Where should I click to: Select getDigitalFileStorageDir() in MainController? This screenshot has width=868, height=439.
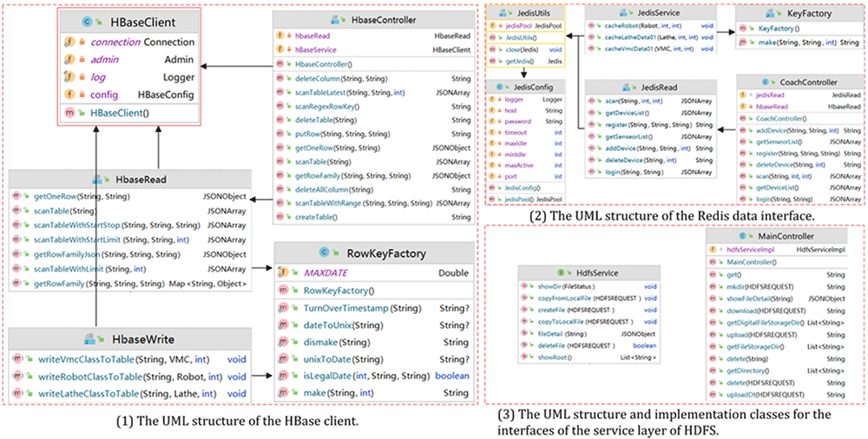point(766,322)
